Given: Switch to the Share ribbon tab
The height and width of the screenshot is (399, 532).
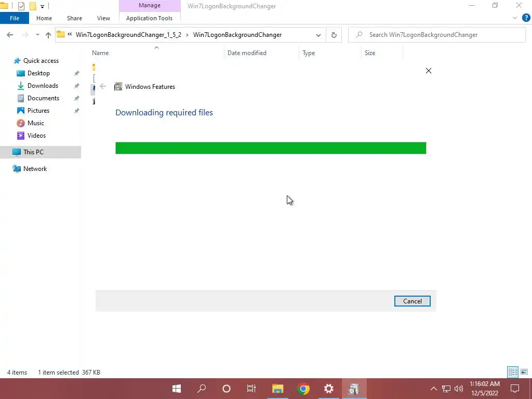Looking at the screenshot, I should pos(74,18).
